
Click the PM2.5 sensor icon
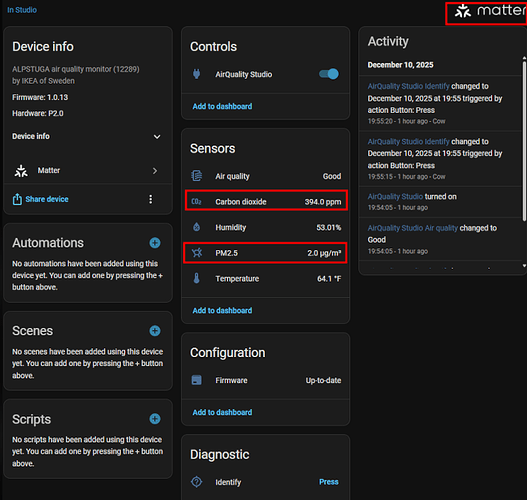tap(197, 253)
